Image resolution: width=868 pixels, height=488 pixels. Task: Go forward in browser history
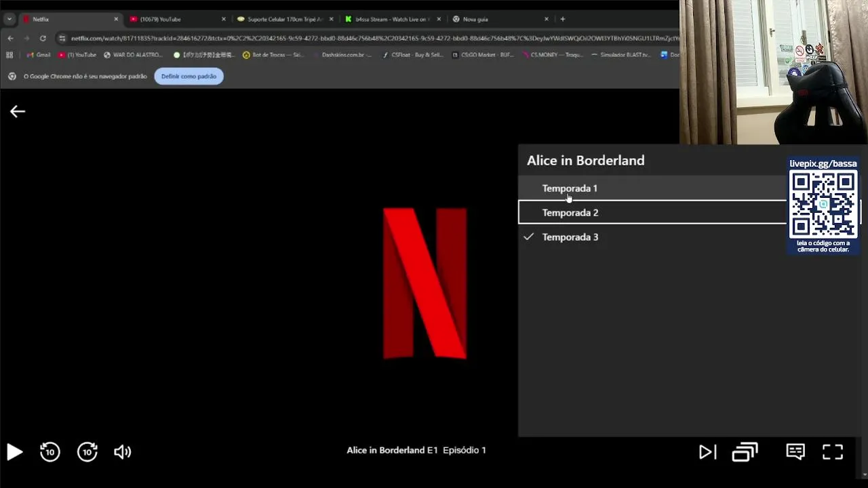point(27,38)
